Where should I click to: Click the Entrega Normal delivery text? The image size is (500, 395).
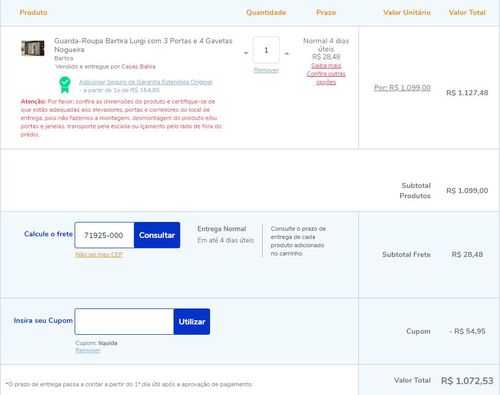pos(222,229)
